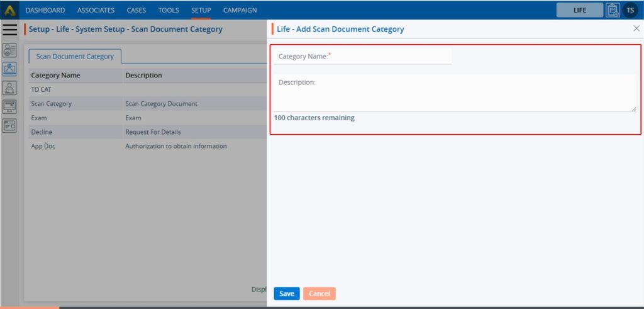Select the Scan Document Category tab
644x309 pixels.
click(75, 56)
